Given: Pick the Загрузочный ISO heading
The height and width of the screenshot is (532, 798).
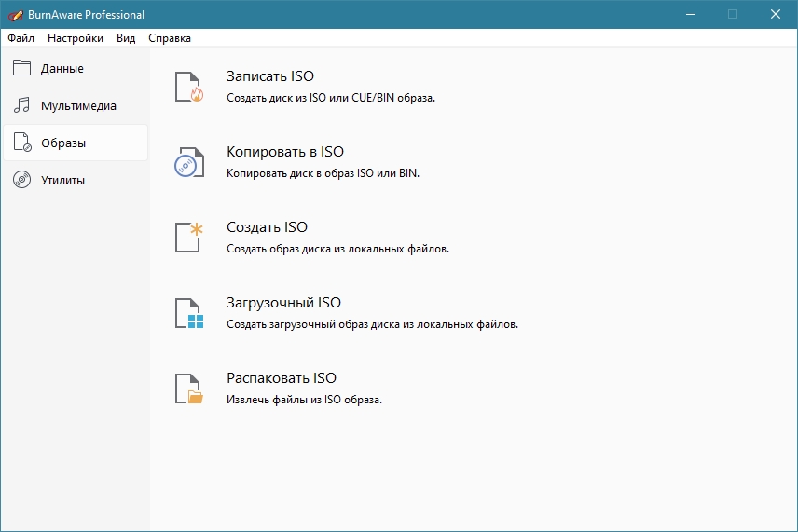Looking at the screenshot, I should (283, 303).
